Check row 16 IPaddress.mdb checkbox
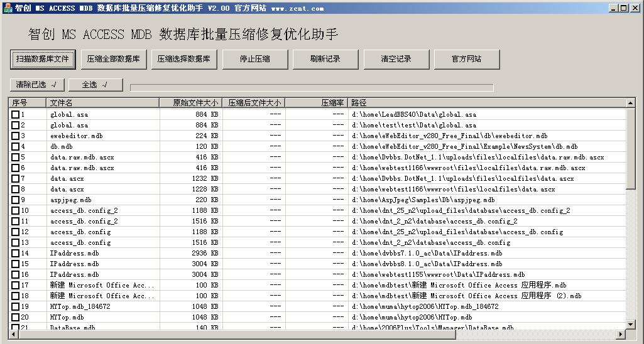 (15, 274)
